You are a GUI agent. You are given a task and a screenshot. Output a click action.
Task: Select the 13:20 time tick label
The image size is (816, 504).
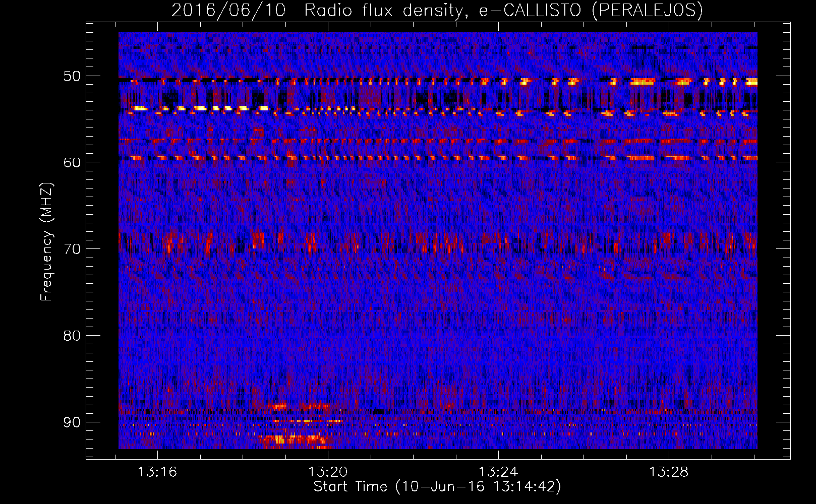[328, 472]
